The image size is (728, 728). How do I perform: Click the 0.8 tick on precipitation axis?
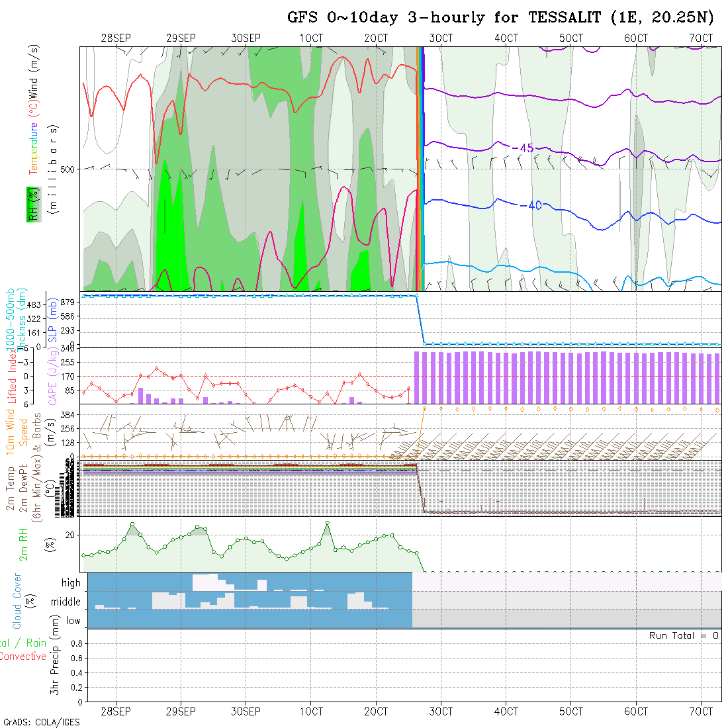click(76, 643)
